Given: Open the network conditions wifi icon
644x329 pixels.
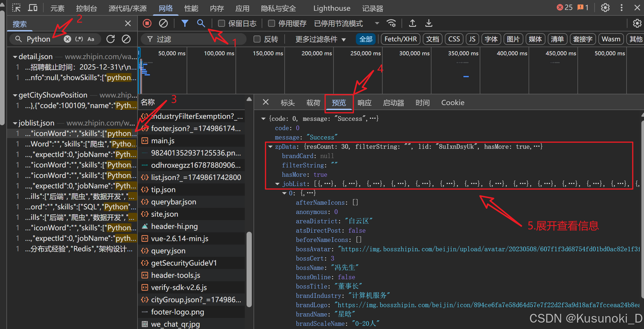Looking at the screenshot, I should tap(391, 23).
